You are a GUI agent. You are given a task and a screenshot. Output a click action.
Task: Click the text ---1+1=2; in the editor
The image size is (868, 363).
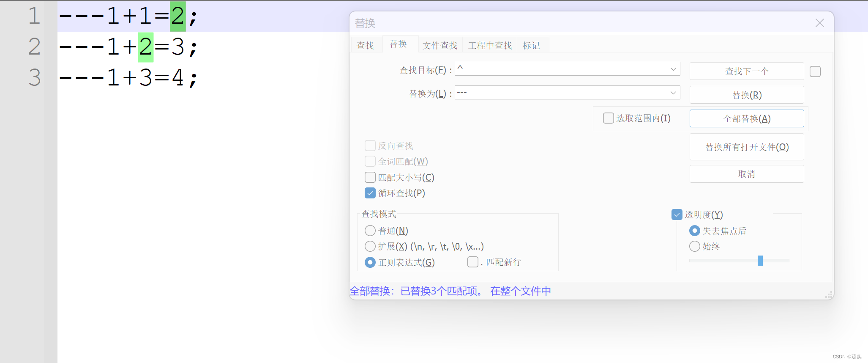(128, 16)
